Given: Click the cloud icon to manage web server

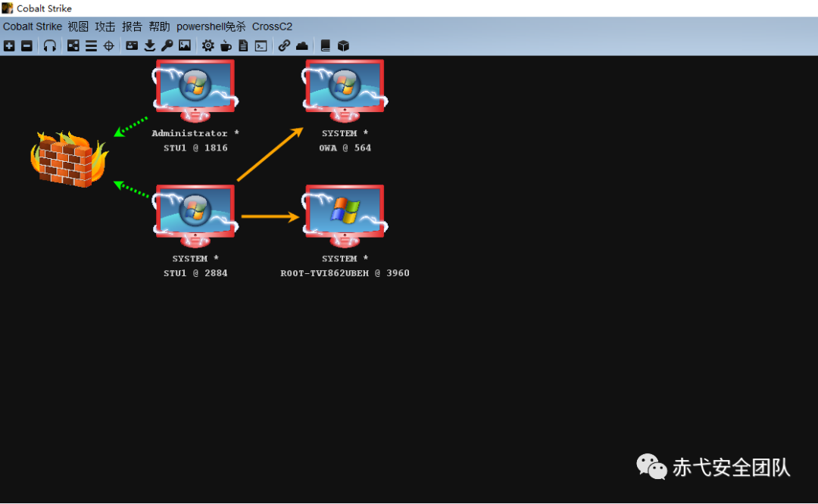Looking at the screenshot, I should point(302,46).
